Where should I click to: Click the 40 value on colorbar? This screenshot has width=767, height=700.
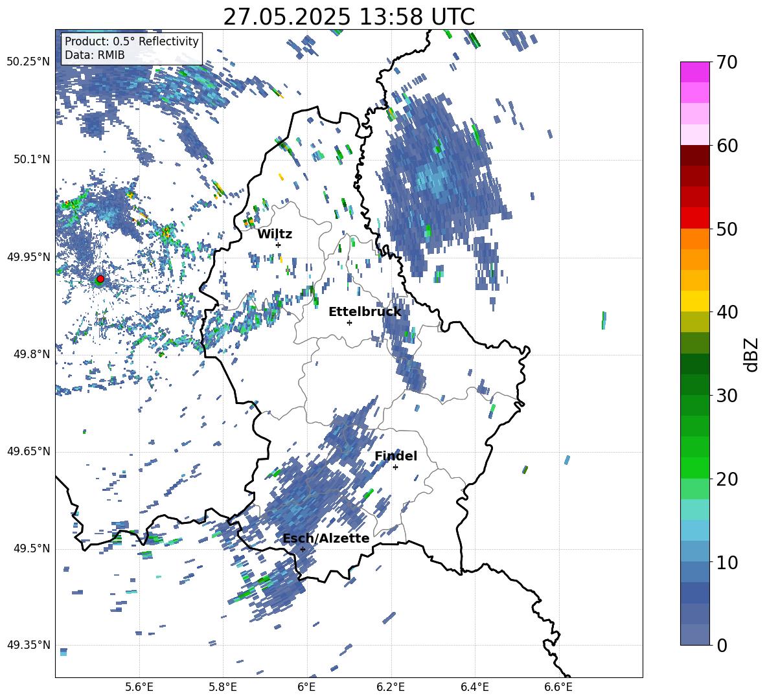[727, 312]
